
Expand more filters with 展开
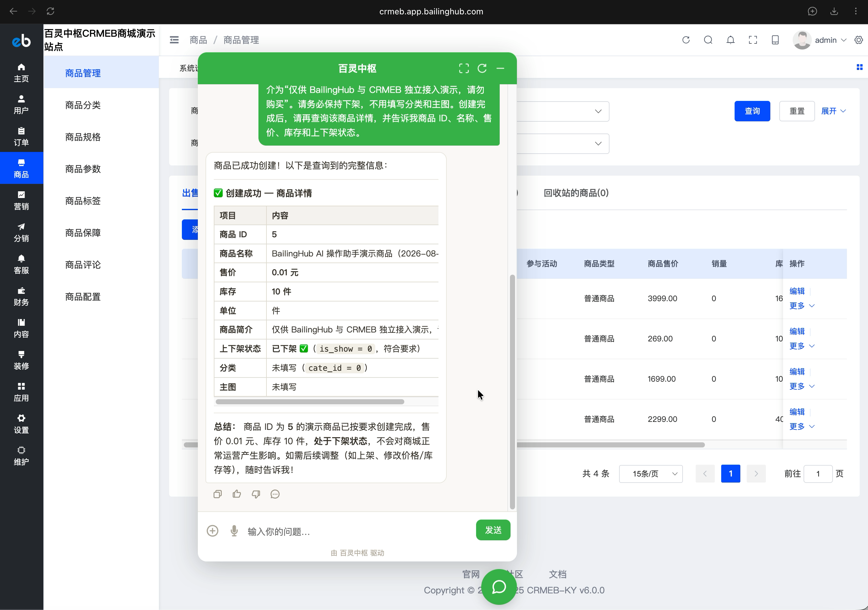pyautogui.click(x=833, y=111)
